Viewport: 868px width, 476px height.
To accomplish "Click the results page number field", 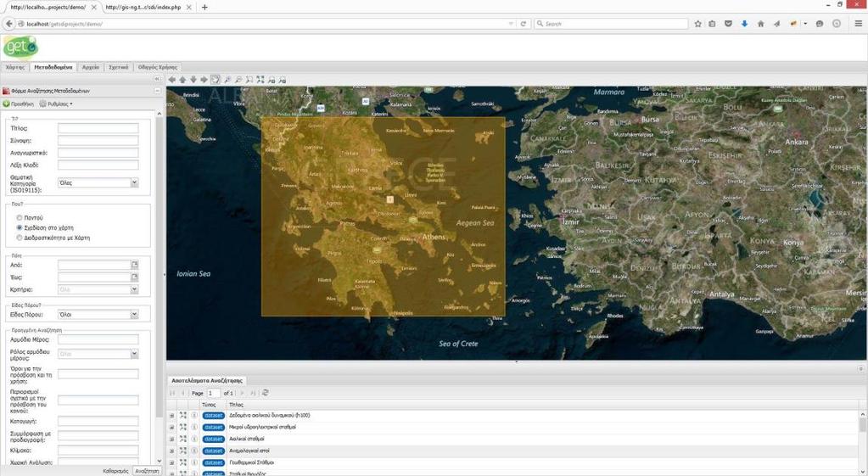I will click(213, 393).
